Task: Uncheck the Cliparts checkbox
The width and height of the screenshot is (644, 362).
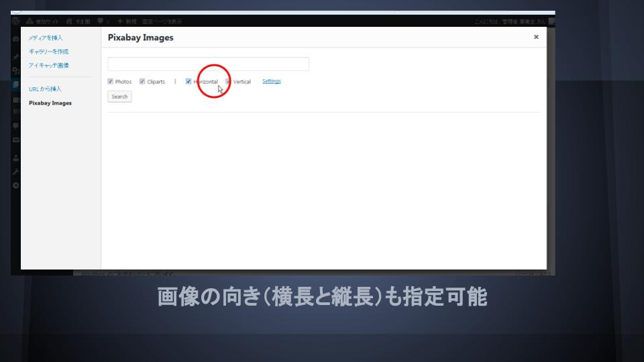Action: [x=142, y=82]
